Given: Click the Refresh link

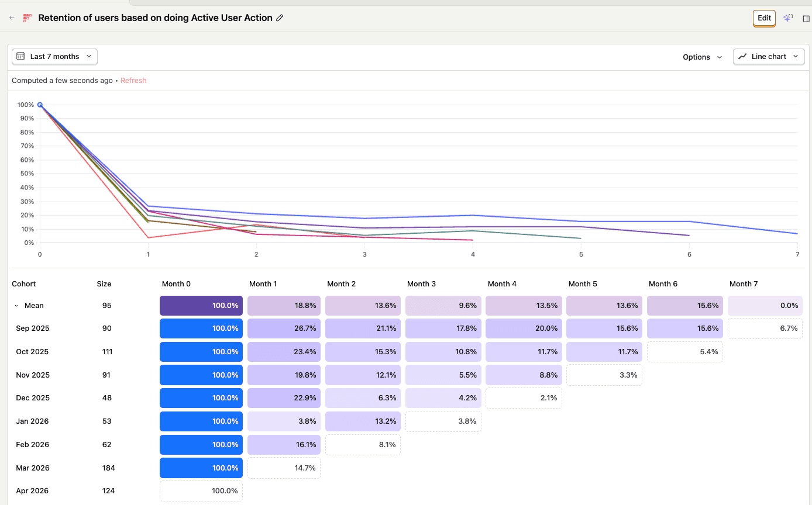Looking at the screenshot, I should pos(133,81).
